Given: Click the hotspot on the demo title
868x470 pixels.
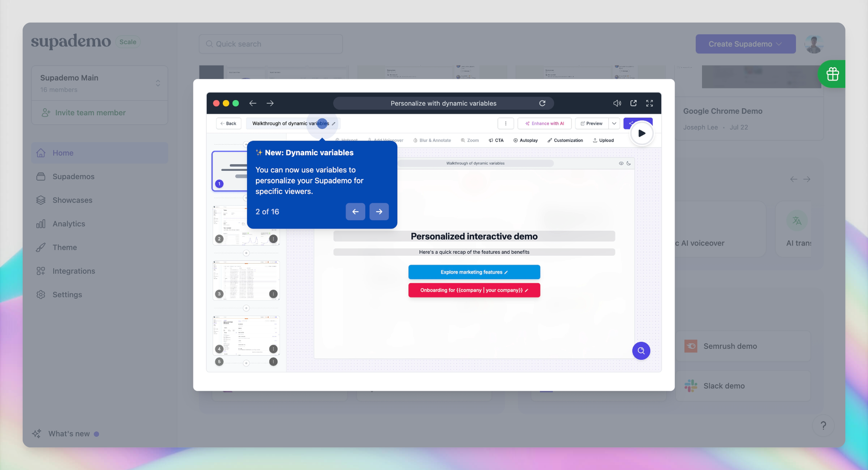Looking at the screenshot, I should point(322,124).
